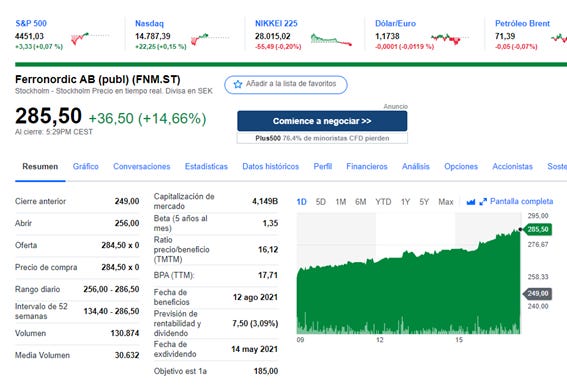Click the main price 285,50
The height and width of the screenshot is (388, 567).
48,116
